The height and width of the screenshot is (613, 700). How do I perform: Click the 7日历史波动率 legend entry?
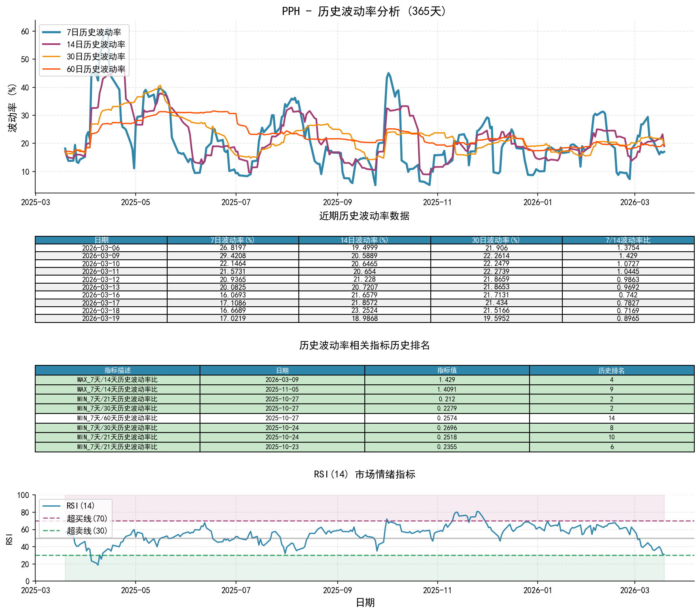94,32
